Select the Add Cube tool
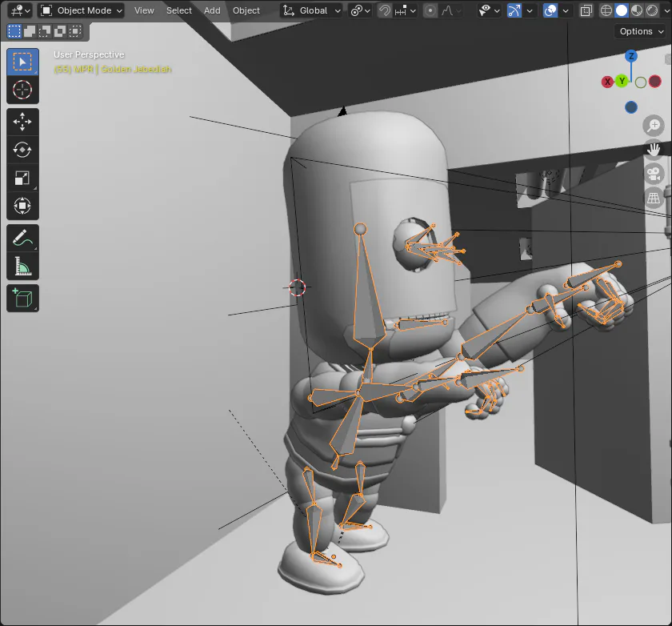The width and height of the screenshot is (672, 626). 22,298
